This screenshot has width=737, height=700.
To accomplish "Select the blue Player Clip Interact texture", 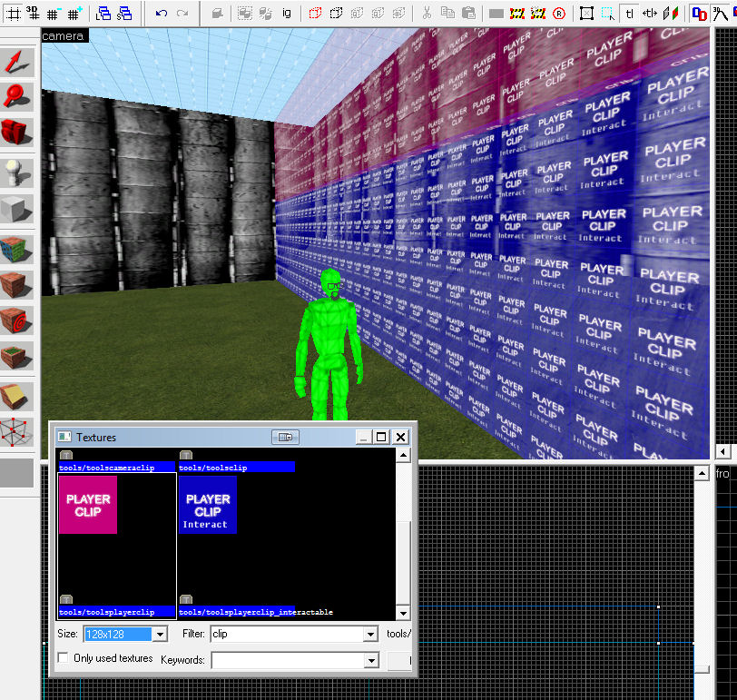I will [208, 505].
